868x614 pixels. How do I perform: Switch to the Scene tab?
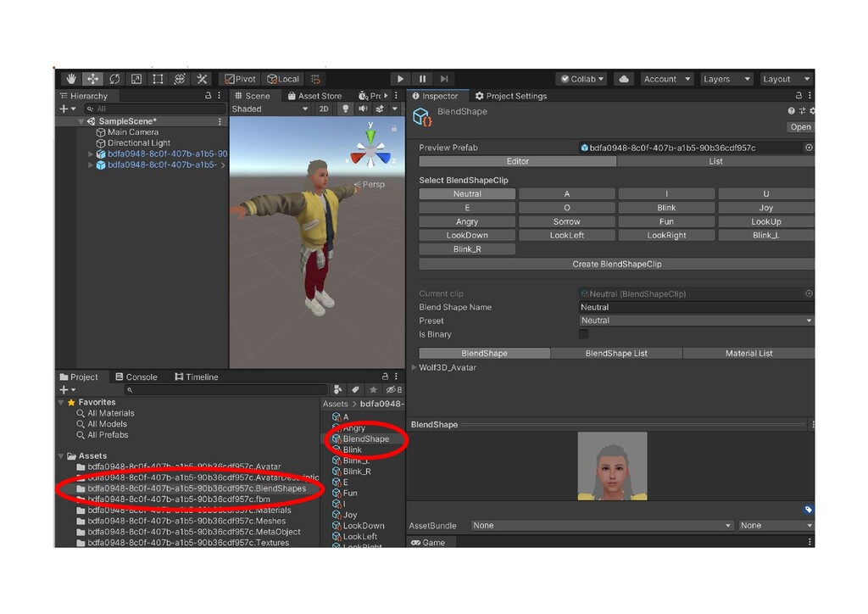[x=253, y=96]
